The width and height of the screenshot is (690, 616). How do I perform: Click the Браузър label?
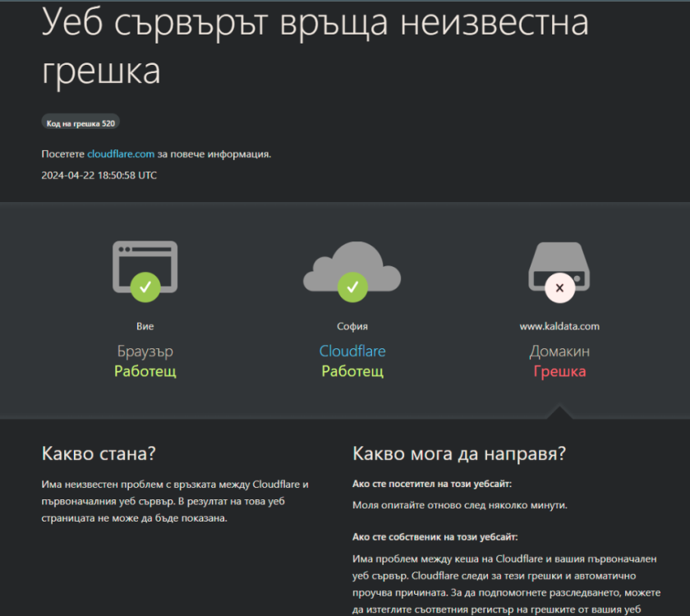point(145,352)
